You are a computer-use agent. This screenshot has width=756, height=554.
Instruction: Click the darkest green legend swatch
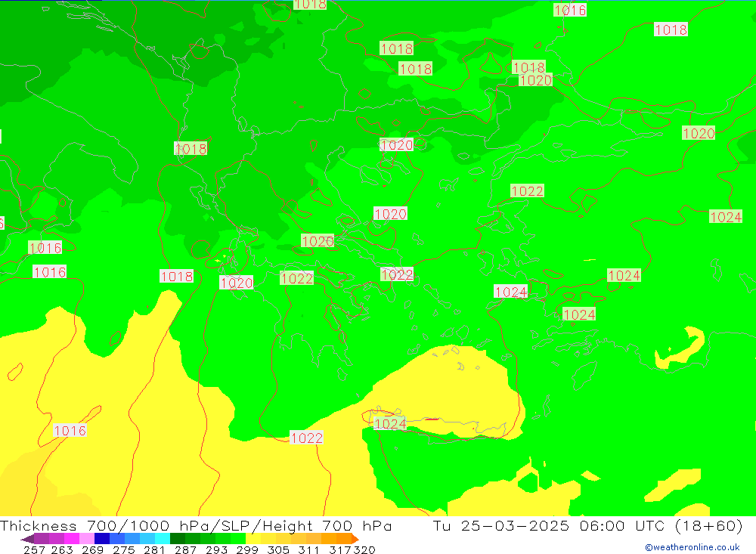[178, 539]
